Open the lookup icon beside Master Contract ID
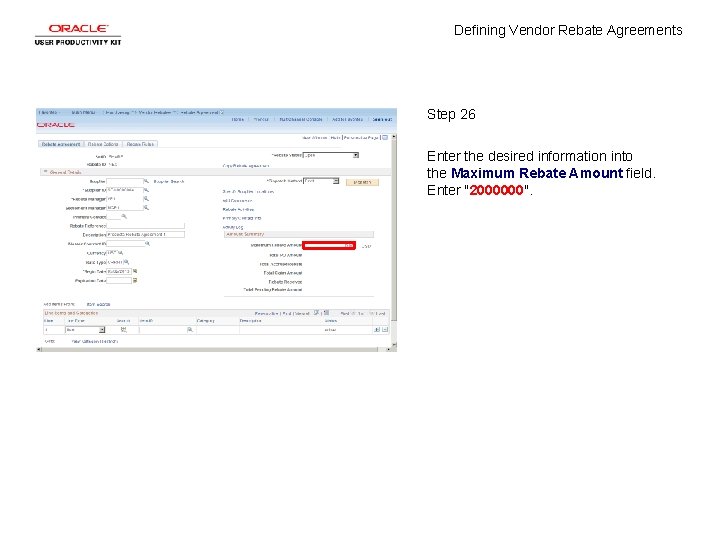720x540 pixels. coord(147,244)
